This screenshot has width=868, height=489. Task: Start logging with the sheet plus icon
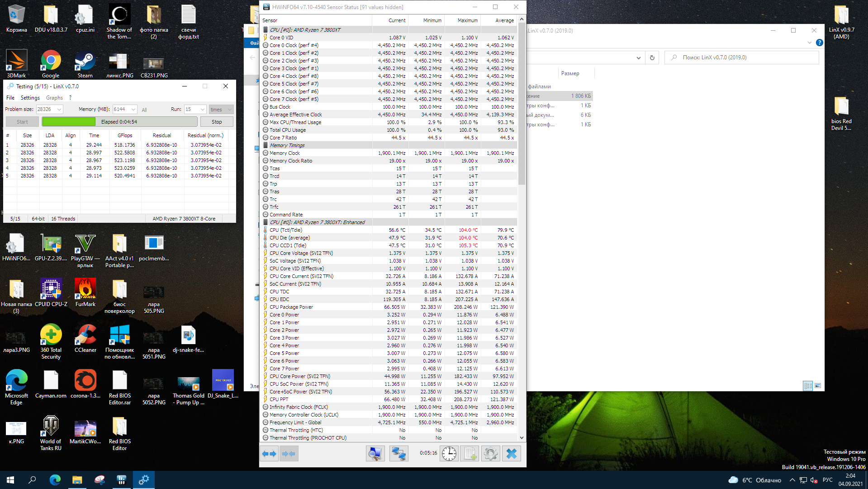[x=470, y=454]
